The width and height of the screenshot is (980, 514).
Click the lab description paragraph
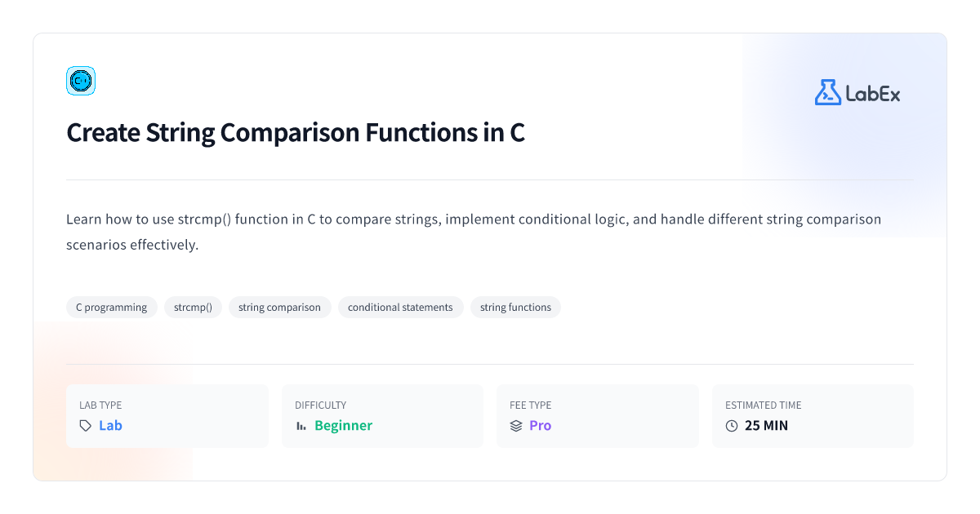click(474, 232)
